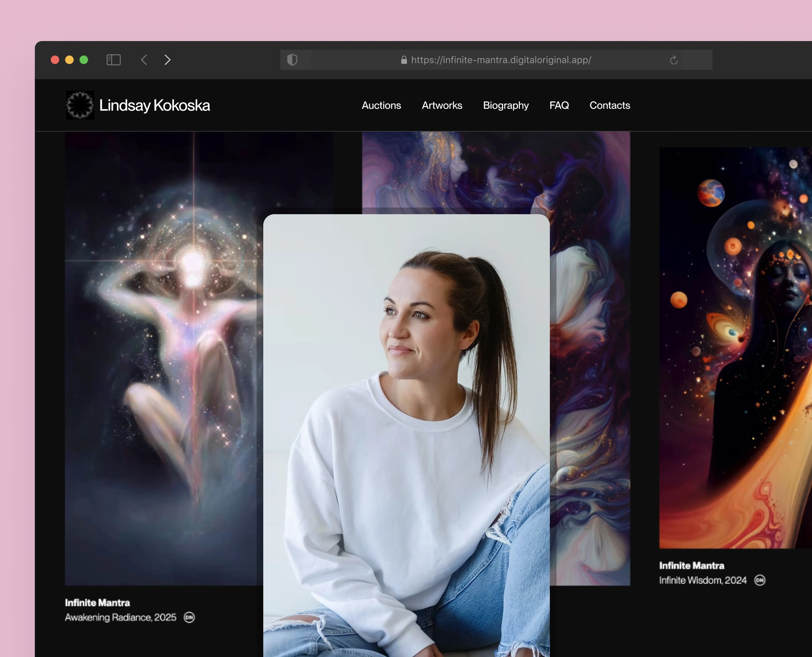The height and width of the screenshot is (657, 812).
Task: Click the privacy shield icon
Action: 292,60
